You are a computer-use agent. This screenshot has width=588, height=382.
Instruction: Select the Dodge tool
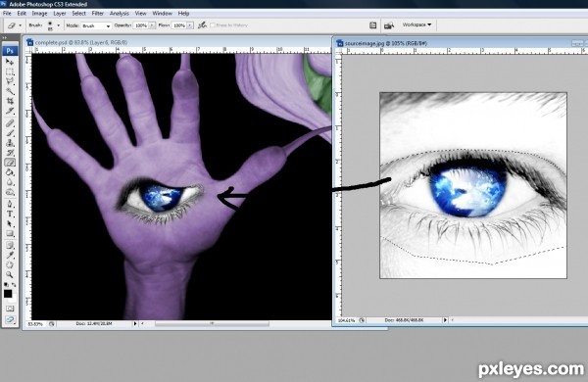pyautogui.click(x=10, y=192)
